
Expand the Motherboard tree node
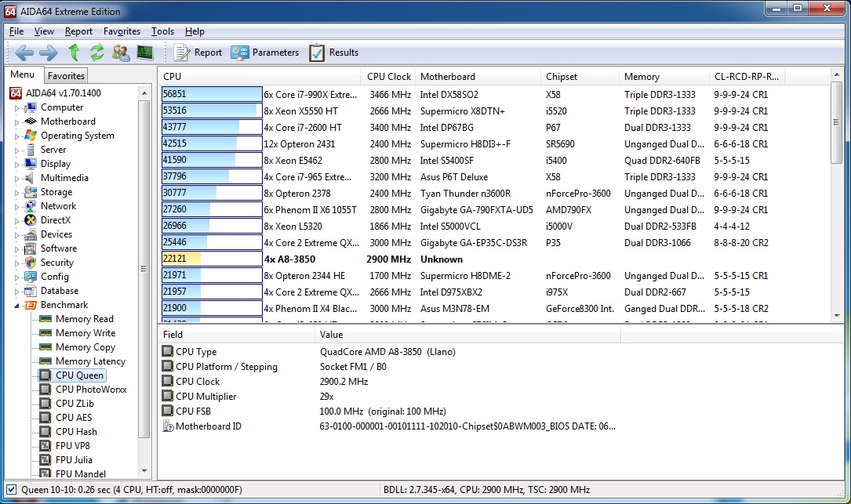click(x=16, y=122)
